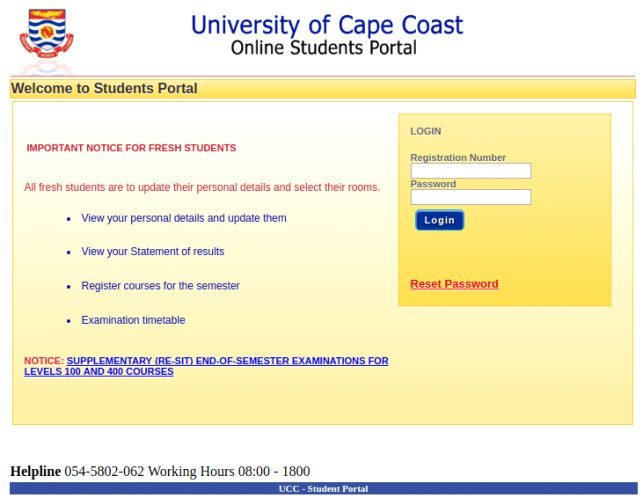Click the 'IMPORTANT NOTICE FOR FRESH STUDENTS' heading
The image size is (643, 498).
tap(131, 148)
